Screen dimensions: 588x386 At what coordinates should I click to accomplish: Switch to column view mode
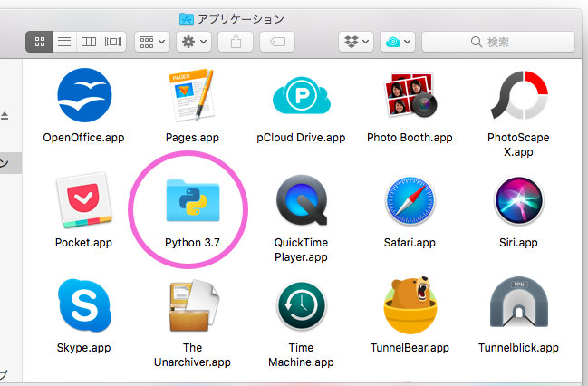tap(89, 42)
